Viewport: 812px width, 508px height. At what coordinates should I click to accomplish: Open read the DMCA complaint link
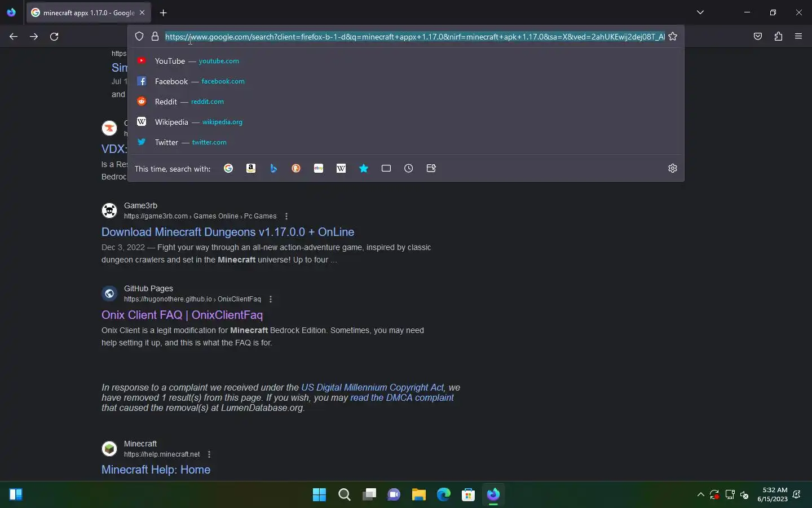tap(402, 397)
